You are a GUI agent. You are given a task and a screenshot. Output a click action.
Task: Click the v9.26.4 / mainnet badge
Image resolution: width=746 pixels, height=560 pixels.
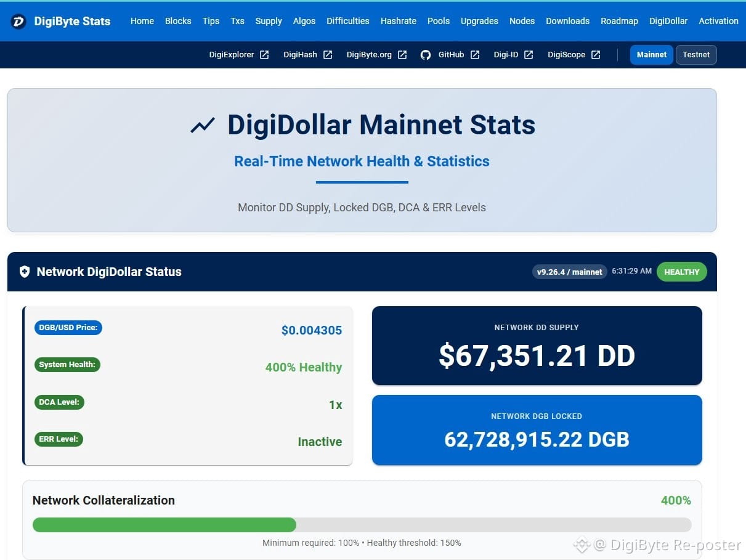[569, 272]
